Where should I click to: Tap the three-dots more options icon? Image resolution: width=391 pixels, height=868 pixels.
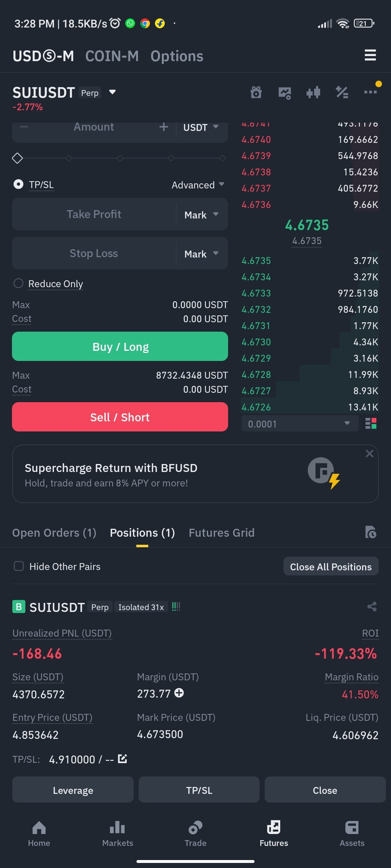(370, 92)
